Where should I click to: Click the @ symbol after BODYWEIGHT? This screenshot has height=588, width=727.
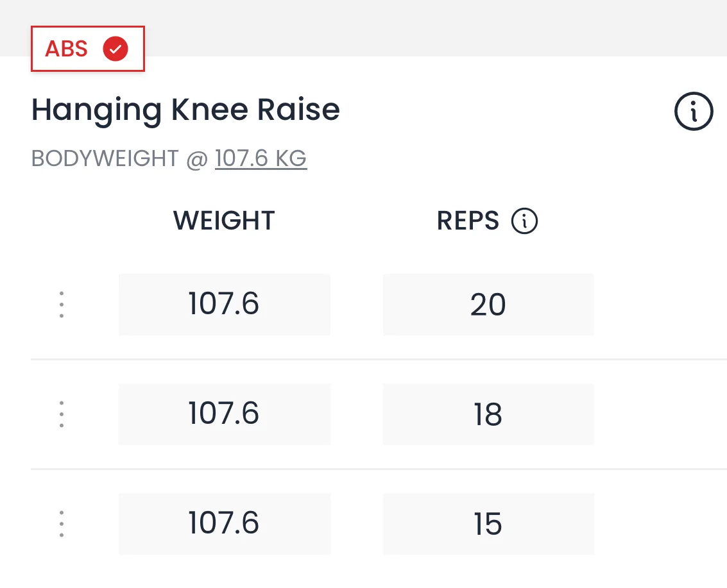point(196,159)
